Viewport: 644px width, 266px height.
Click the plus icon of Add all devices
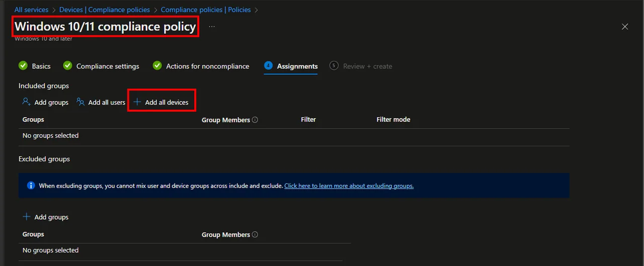137,102
